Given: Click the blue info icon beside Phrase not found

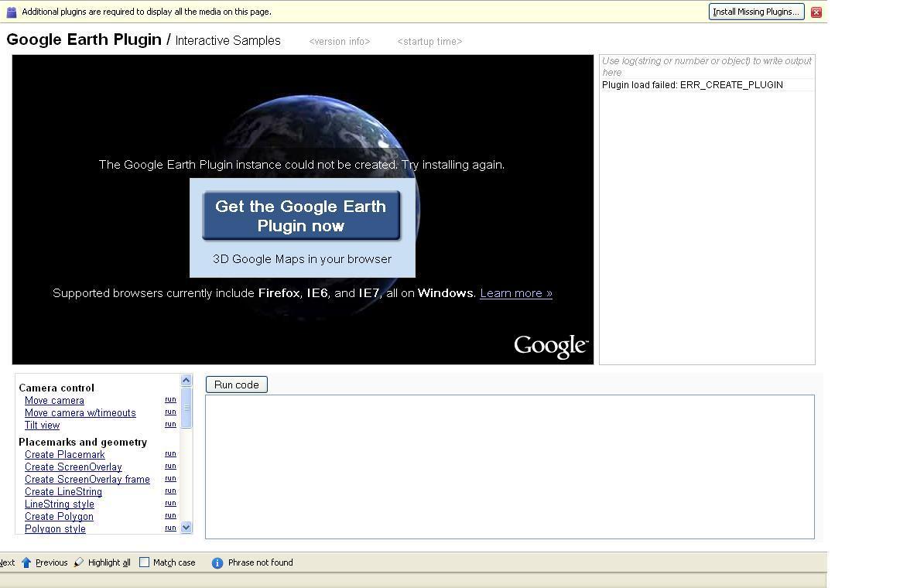Looking at the screenshot, I should pos(217,562).
